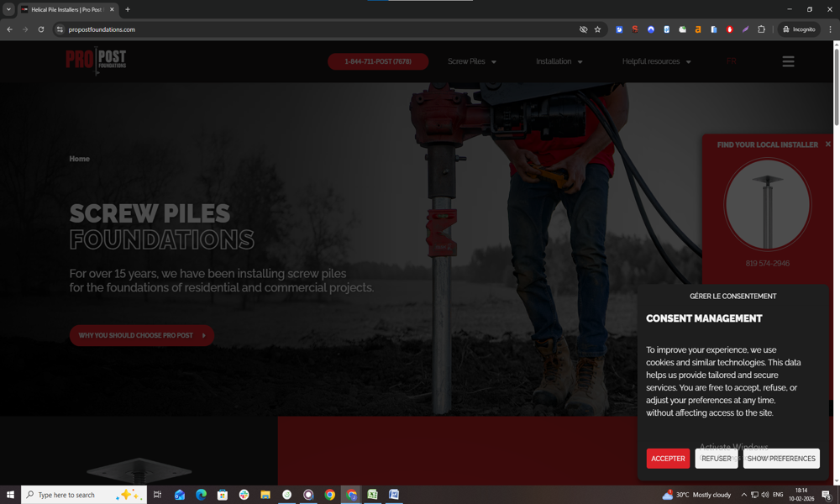Viewport: 840px width, 504px height.
Task: Click the Pro Post Foundations logo
Action: 96,60
